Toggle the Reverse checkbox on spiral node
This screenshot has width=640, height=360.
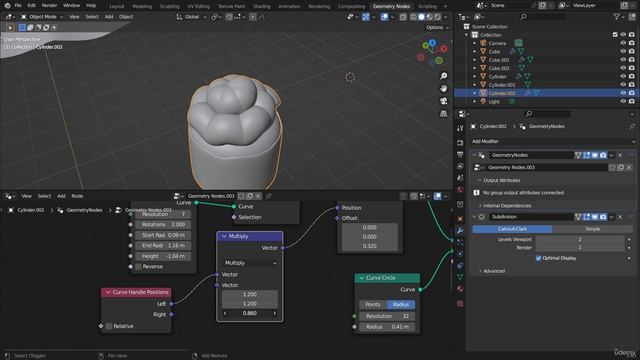(138, 267)
